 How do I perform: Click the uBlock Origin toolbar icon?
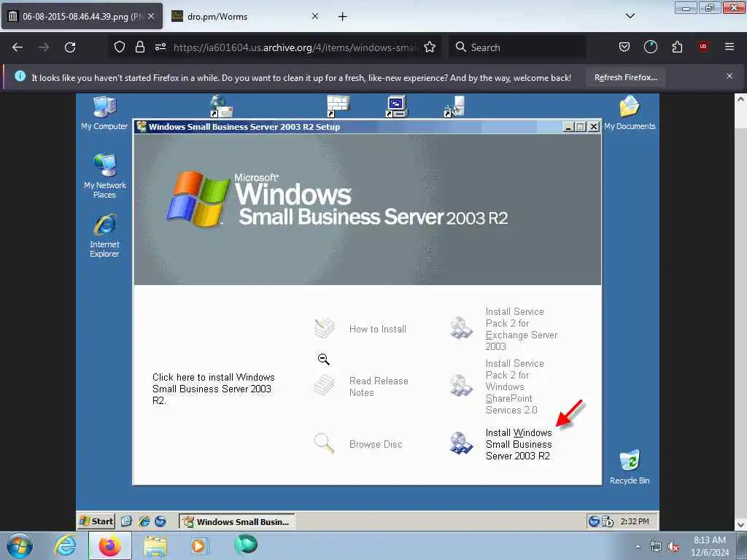tap(703, 47)
